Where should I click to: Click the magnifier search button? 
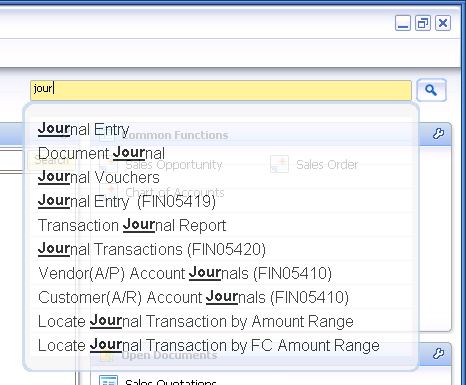click(x=431, y=90)
